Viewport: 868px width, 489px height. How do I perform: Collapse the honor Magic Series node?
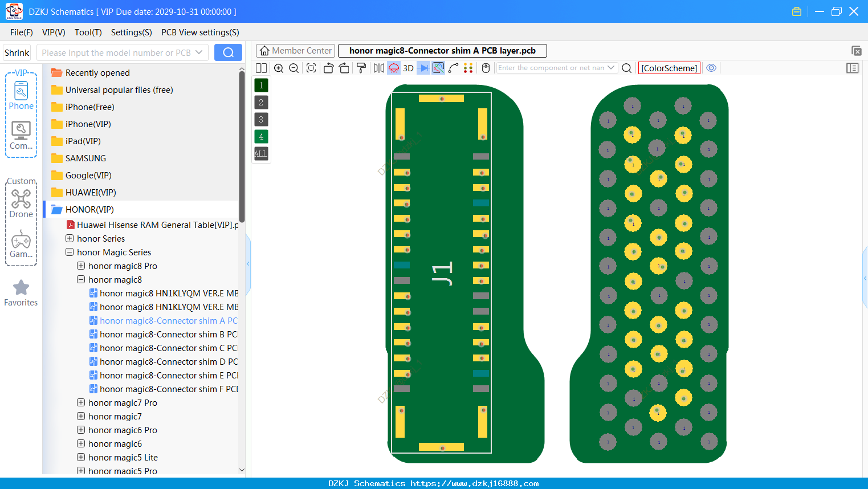[x=70, y=252]
